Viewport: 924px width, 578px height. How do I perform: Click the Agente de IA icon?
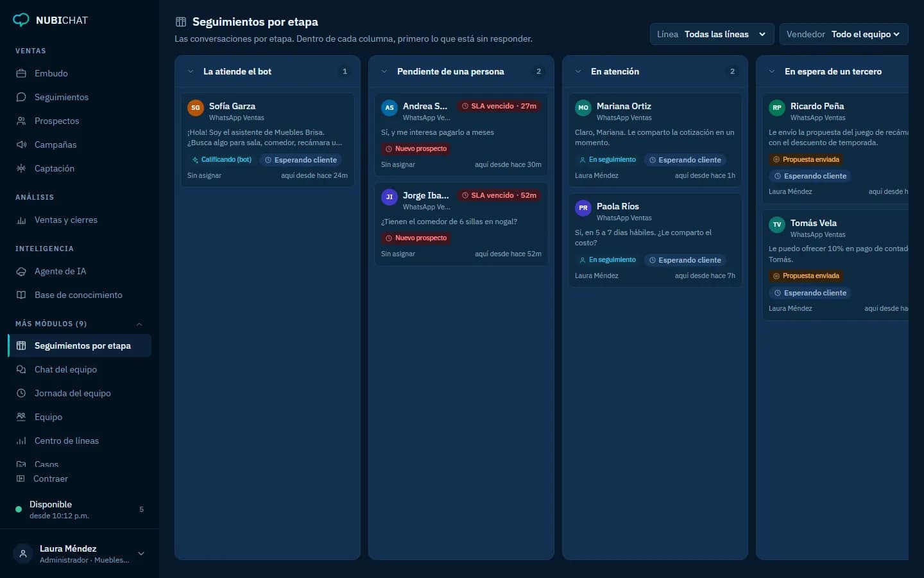tap(21, 271)
